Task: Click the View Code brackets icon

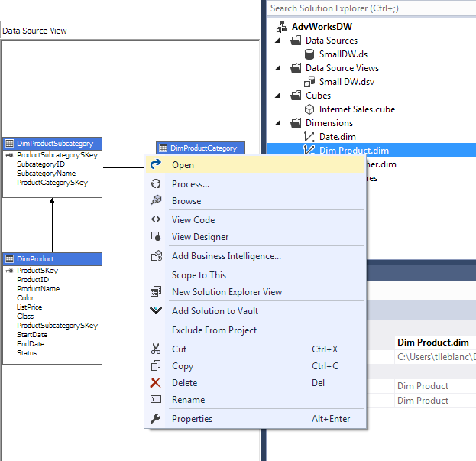Action: [156, 219]
